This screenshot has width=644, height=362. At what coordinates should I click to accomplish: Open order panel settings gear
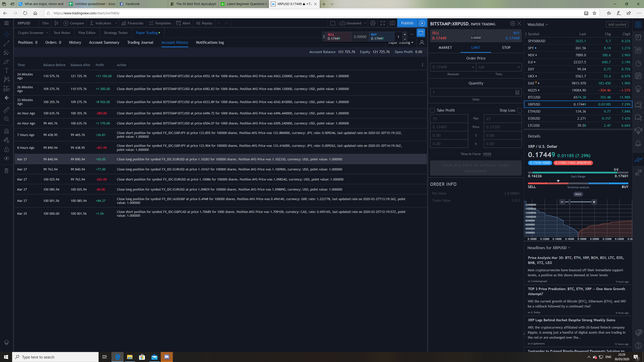pos(512,24)
